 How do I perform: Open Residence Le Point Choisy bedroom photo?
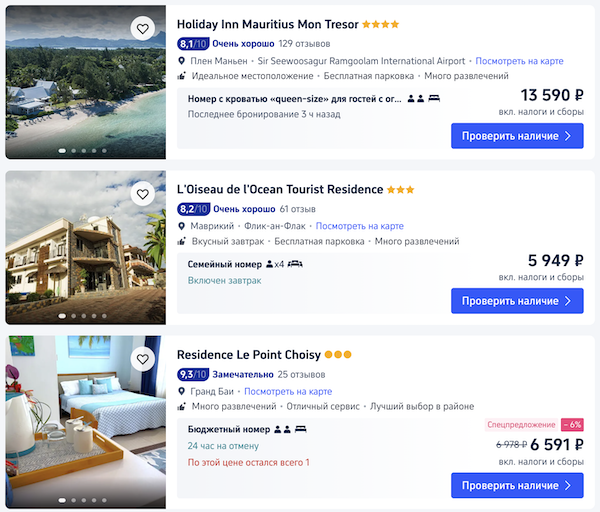[86, 422]
